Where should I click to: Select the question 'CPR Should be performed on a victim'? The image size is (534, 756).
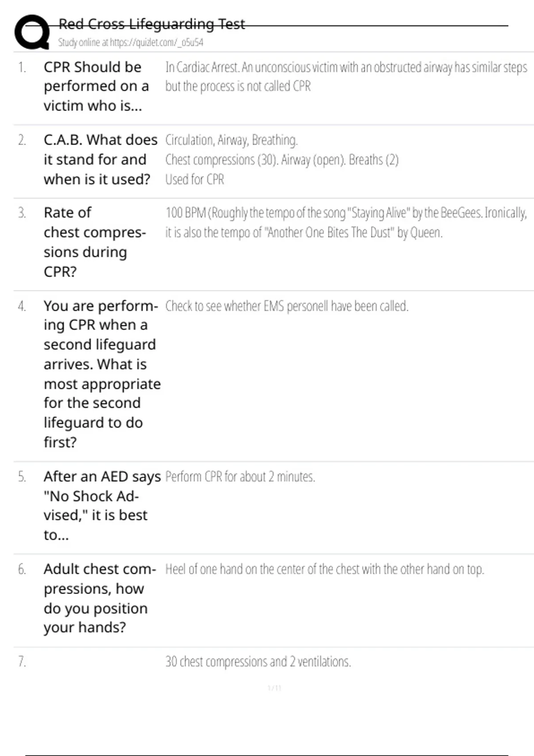[x=96, y=86]
